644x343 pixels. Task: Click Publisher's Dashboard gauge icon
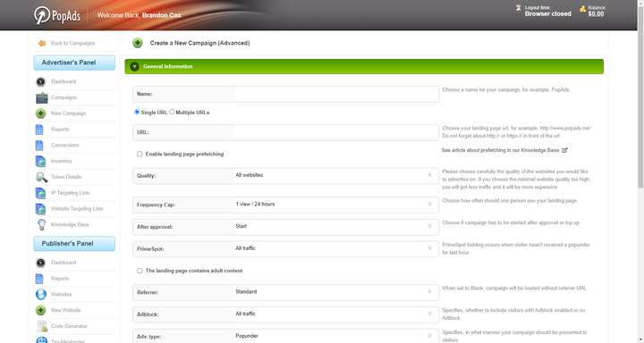click(40, 263)
